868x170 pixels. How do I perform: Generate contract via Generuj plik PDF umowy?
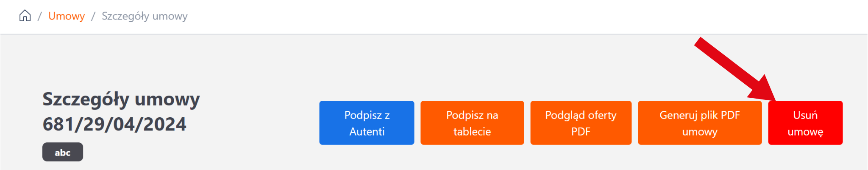tap(699, 123)
